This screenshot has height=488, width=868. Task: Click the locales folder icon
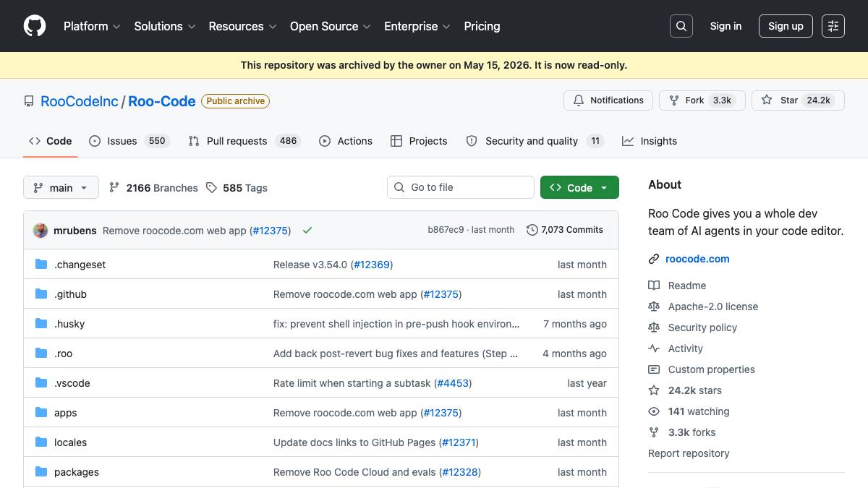pyautogui.click(x=41, y=442)
